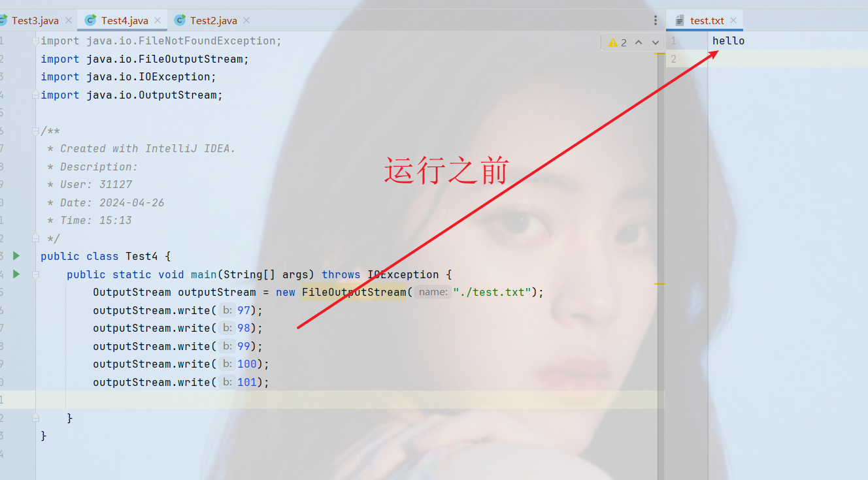This screenshot has width=868, height=480.
Task: Click the write value 99
Action: (x=243, y=346)
